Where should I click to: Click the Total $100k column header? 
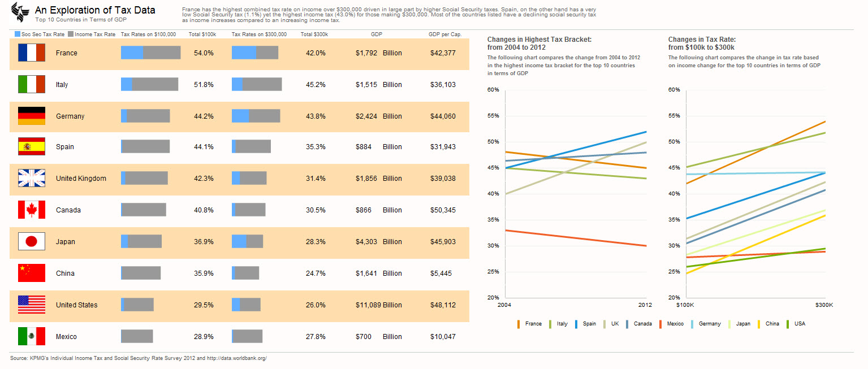202,34
